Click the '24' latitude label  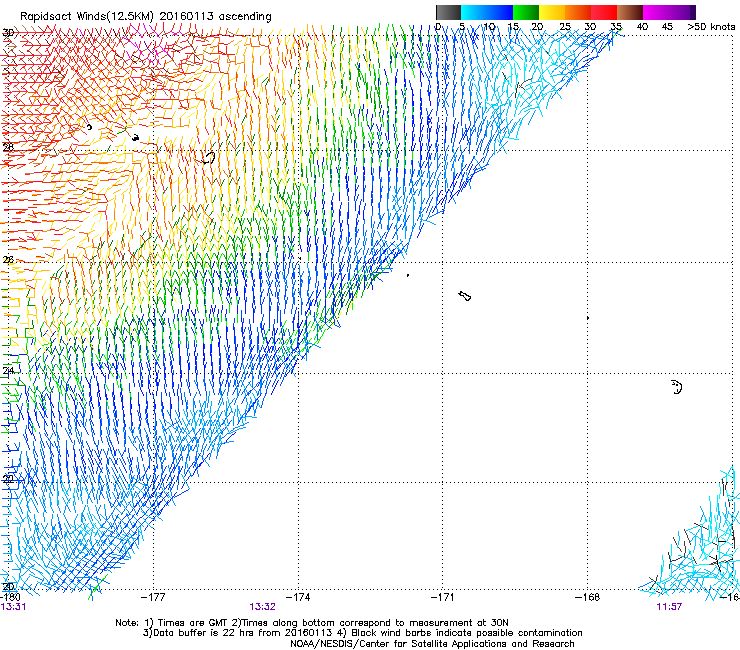coord(8,371)
